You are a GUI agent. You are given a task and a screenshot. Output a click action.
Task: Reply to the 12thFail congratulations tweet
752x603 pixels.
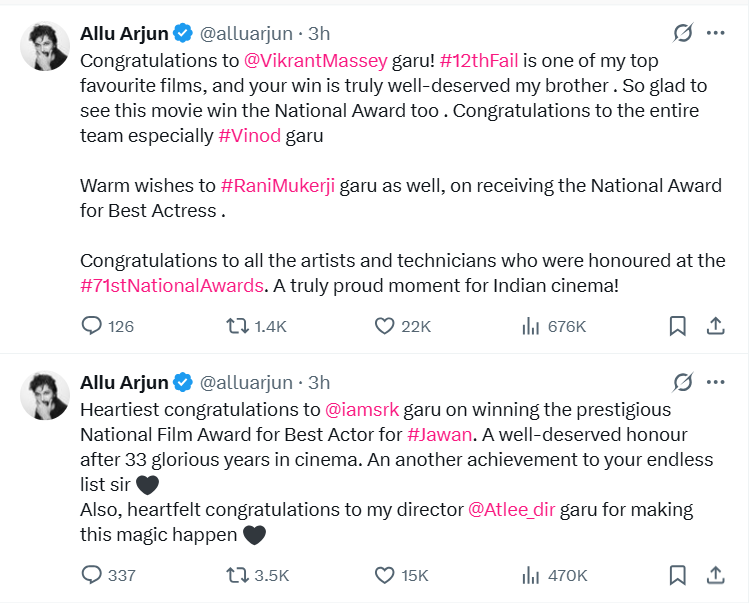92,326
